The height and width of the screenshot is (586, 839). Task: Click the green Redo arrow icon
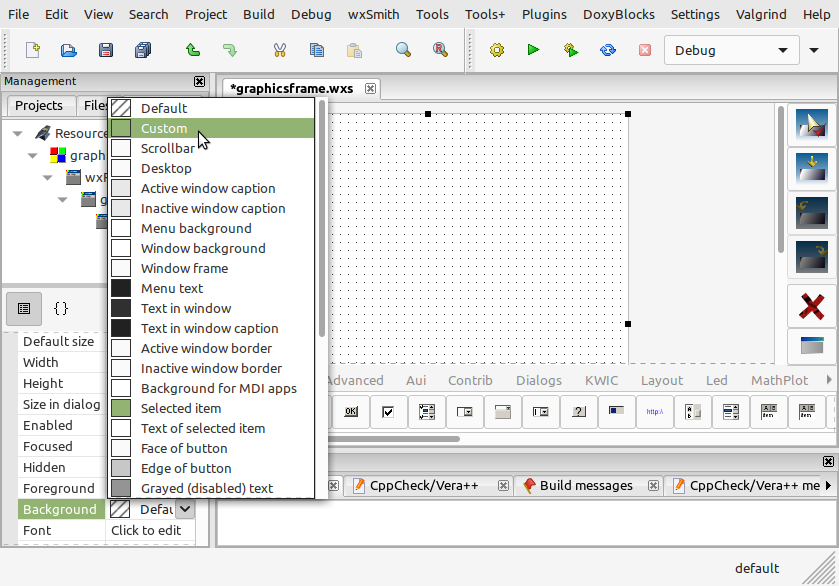[230, 50]
